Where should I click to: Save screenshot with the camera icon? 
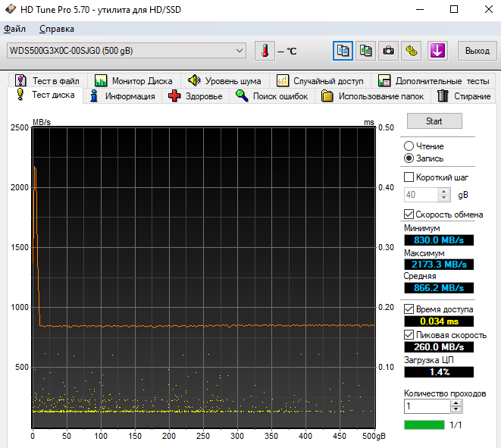[x=389, y=51]
